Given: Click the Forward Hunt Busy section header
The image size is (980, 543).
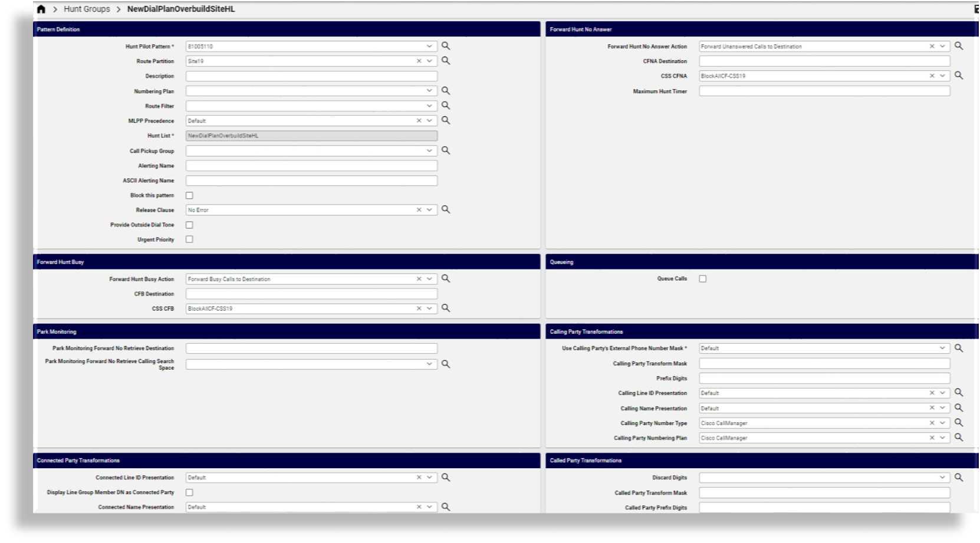Looking at the screenshot, I should pos(287,262).
